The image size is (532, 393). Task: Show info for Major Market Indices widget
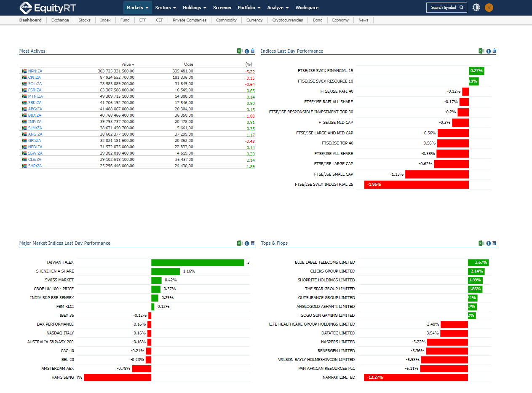pyautogui.click(x=247, y=243)
